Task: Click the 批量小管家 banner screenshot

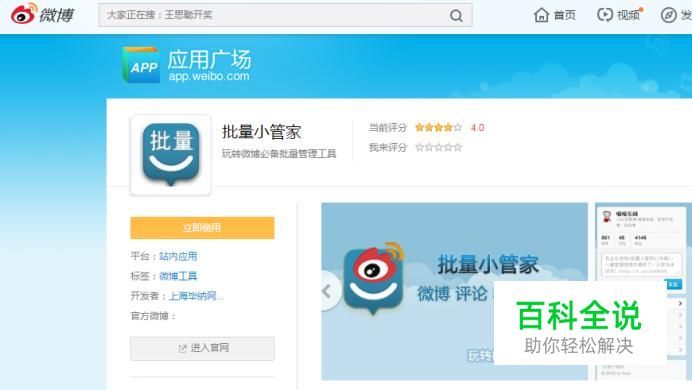Action: [x=454, y=291]
